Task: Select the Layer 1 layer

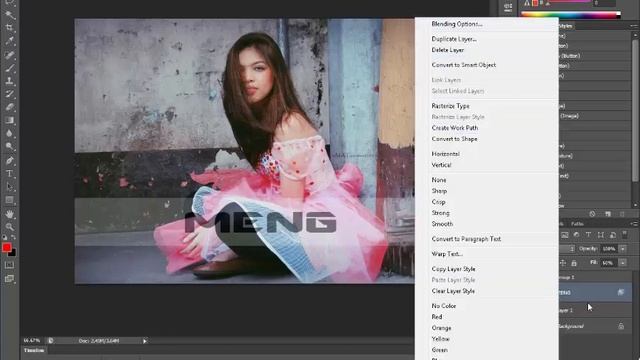Action: coord(595,310)
